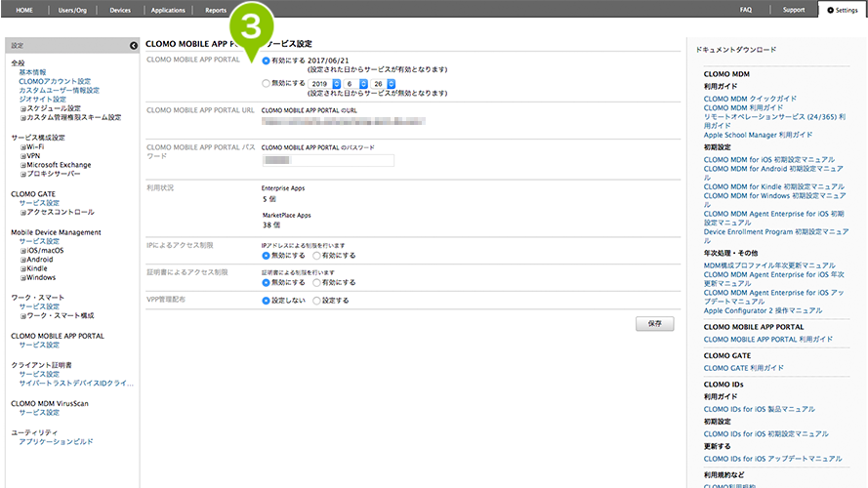Select 有効にする for 証明書によるアクセス制限
Viewport: 868px width, 488px height.
(x=316, y=283)
